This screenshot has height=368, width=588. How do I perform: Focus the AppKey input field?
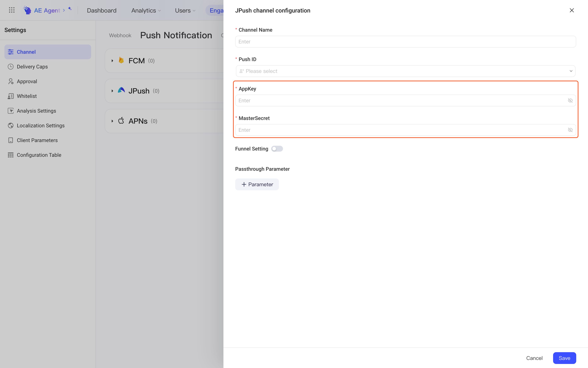pyautogui.click(x=406, y=100)
